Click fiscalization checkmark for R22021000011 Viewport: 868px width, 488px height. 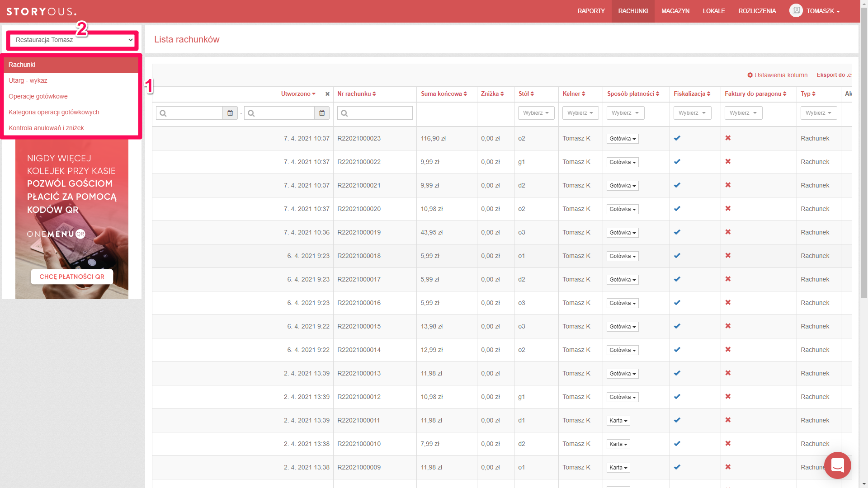click(677, 420)
